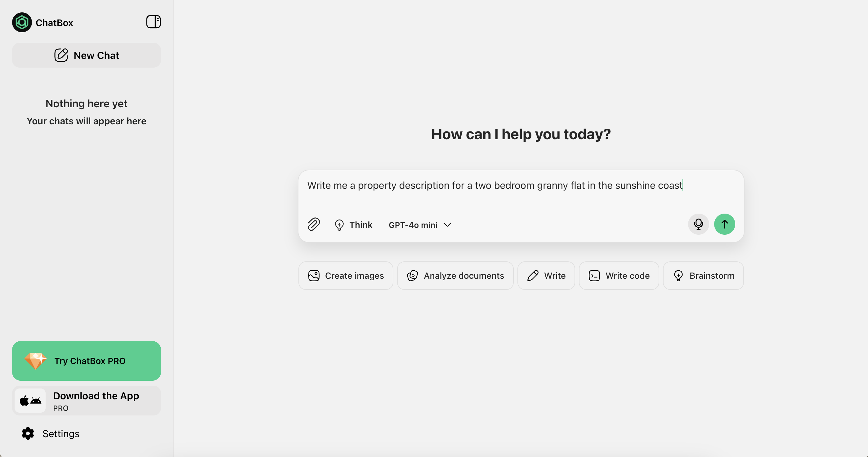Image resolution: width=868 pixels, height=457 pixels.
Task: Send the message with the arrow button
Action: coord(724,224)
